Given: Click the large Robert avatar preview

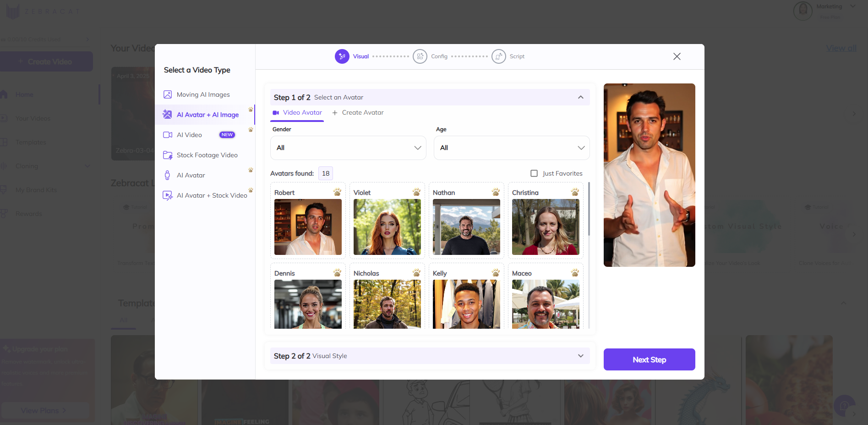Looking at the screenshot, I should (x=649, y=175).
